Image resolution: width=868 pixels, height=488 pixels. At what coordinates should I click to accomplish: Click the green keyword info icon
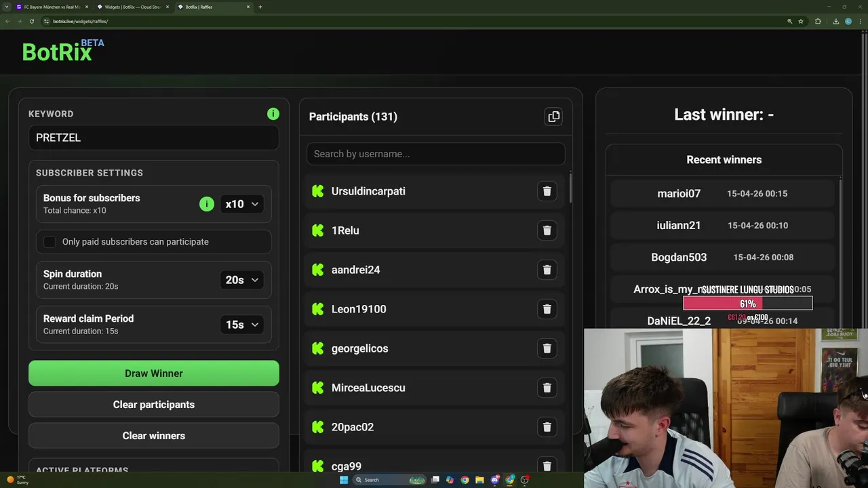(273, 114)
